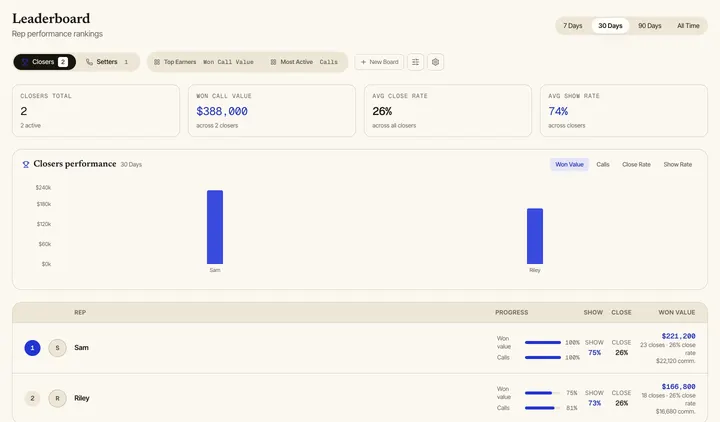
Task: Open the filter sliders icon button
Action: 415,62
